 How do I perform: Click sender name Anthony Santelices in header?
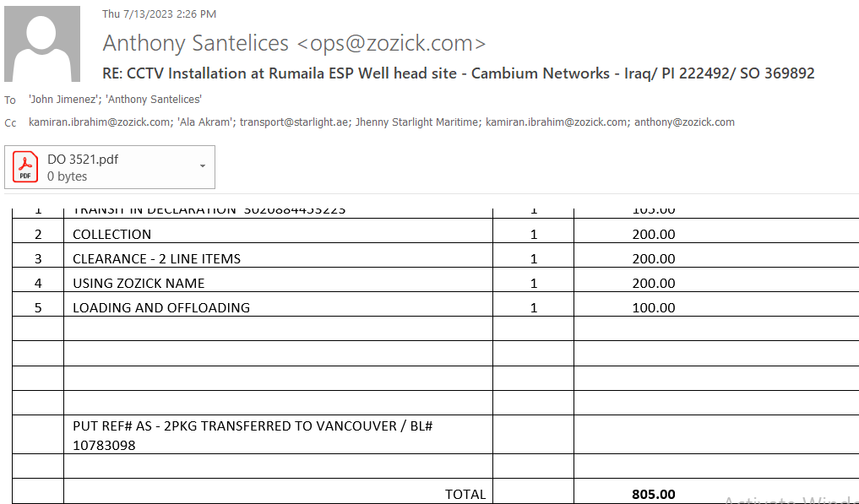(x=196, y=43)
